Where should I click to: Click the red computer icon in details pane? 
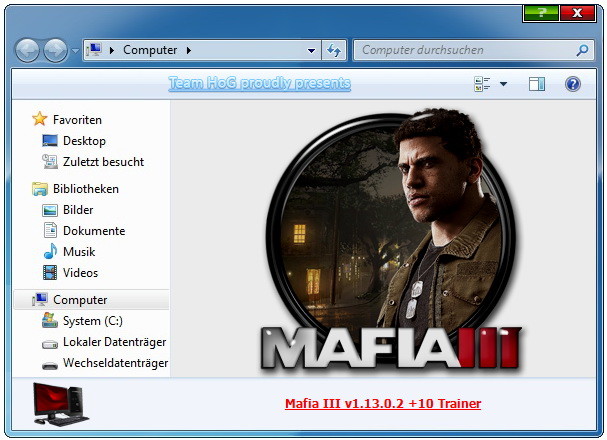pyautogui.click(x=61, y=404)
